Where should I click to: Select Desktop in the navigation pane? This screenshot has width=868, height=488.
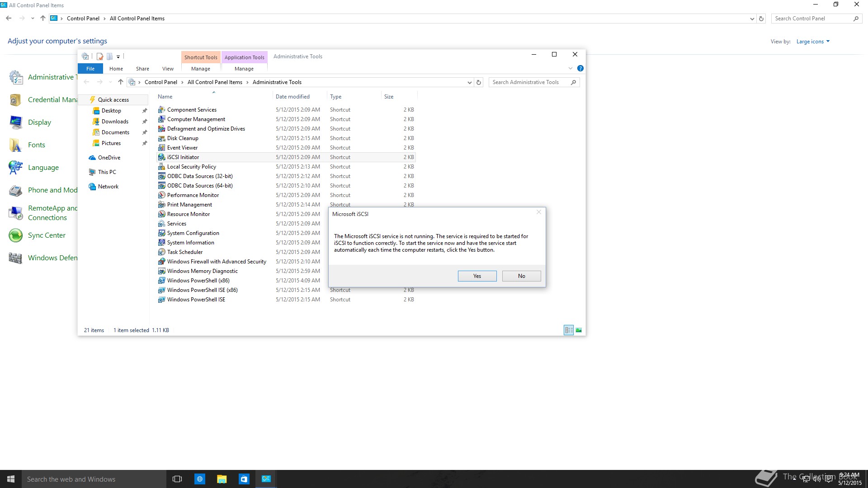click(x=111, y=111)
